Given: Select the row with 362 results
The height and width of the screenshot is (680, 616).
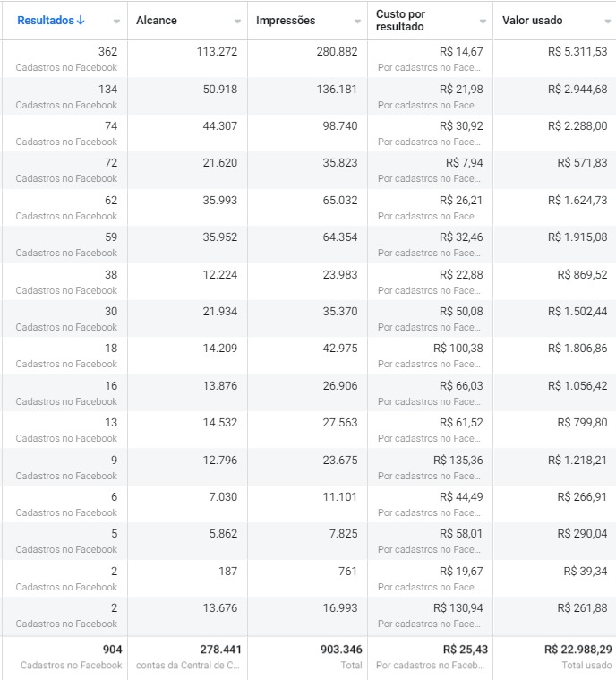Looking at the screenshot, I should tap(308, 59).
